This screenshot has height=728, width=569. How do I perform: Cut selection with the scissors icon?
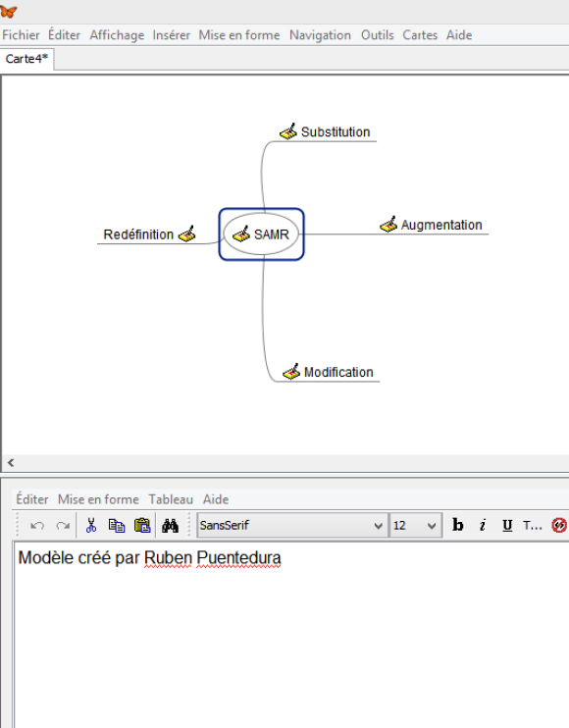pyautogui.click(x=91, y=526)
